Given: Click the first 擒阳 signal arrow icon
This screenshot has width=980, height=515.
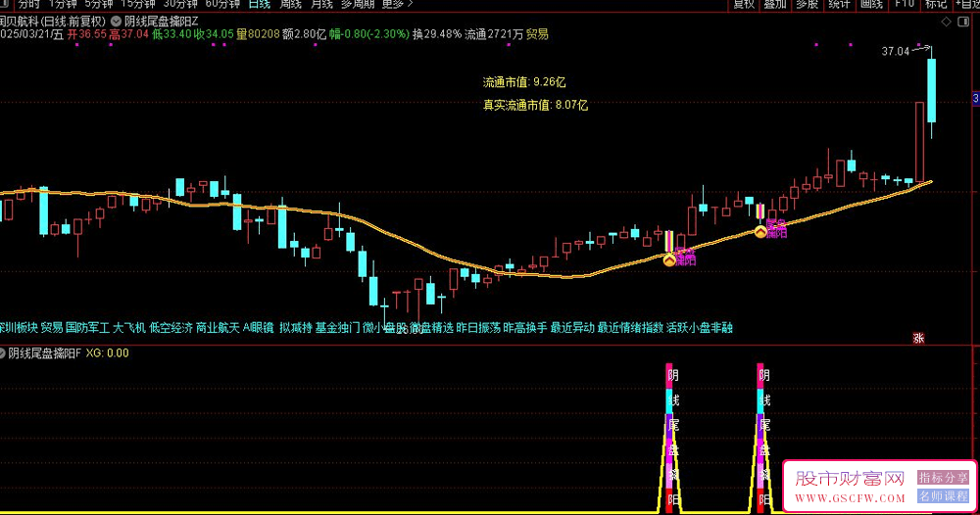Looking at the screenshot, I should pyautogui.click(x=669, y=260).
